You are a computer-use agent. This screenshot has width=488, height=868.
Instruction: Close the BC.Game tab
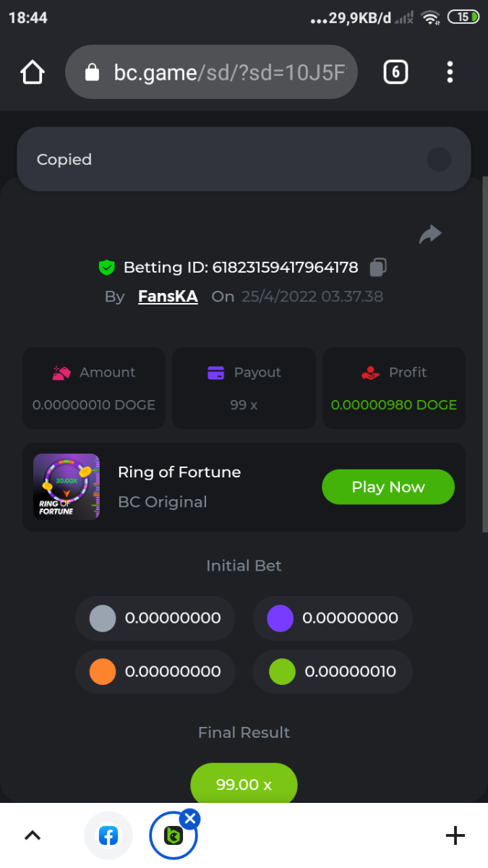coord(190,819)
